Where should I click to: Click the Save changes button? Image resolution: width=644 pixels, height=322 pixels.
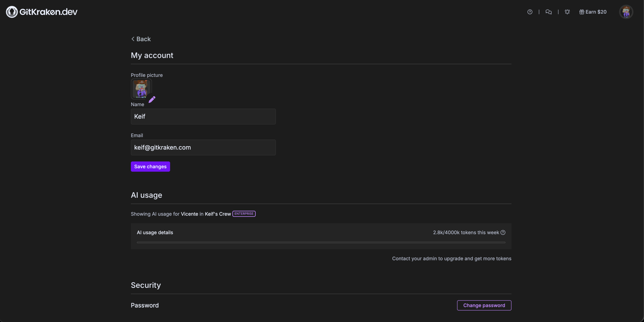[150, 166]
